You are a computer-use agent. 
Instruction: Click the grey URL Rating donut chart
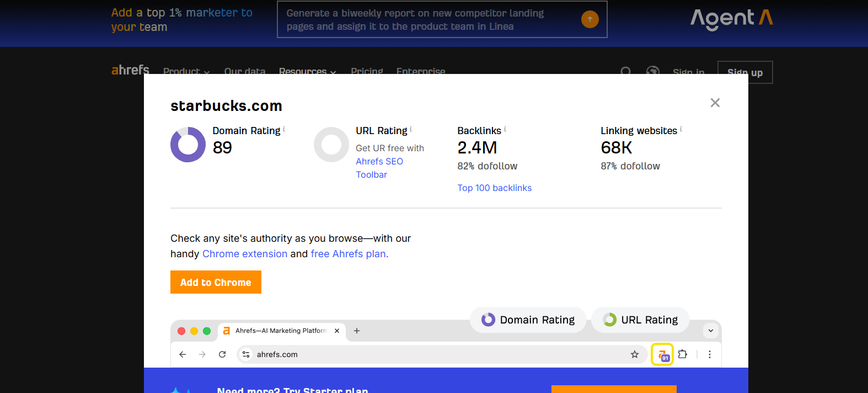pos(331,145)
